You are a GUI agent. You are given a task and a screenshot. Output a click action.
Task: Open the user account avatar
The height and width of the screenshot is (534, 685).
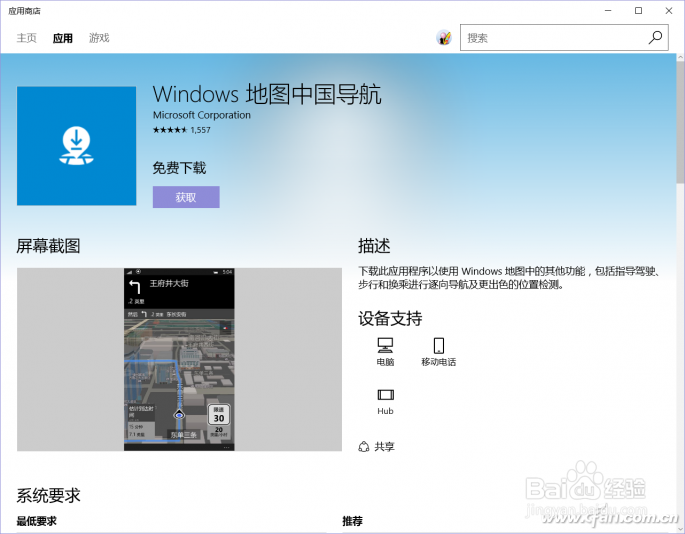coord(444,38)
